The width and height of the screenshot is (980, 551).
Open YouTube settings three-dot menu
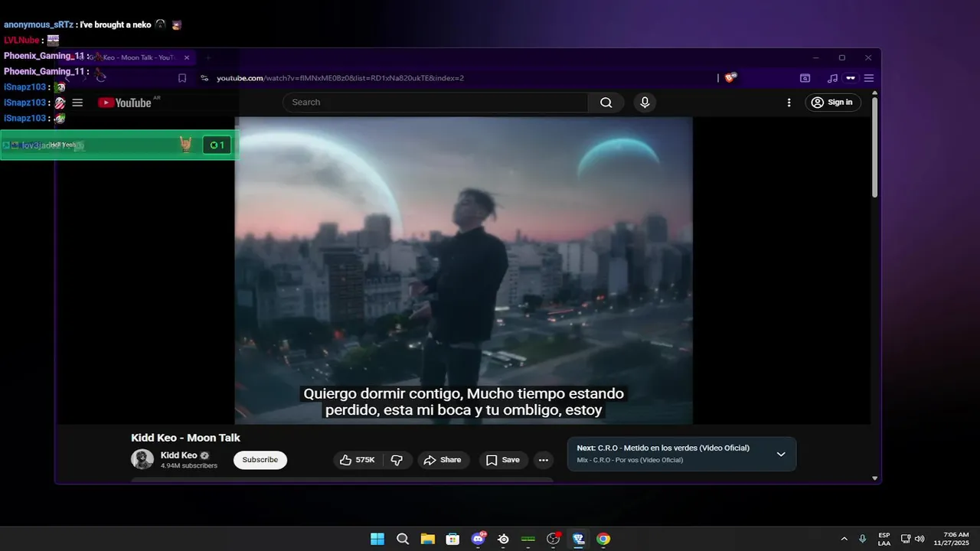(789, 103)
